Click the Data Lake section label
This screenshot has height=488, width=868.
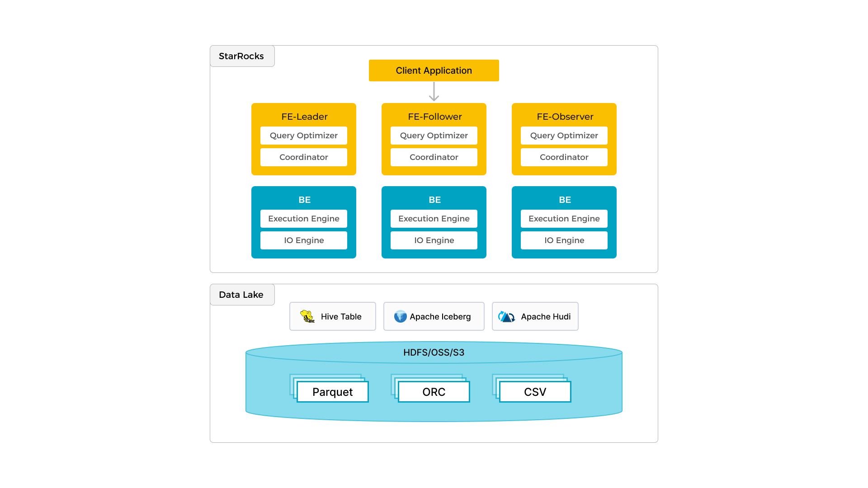coord(242,295)
